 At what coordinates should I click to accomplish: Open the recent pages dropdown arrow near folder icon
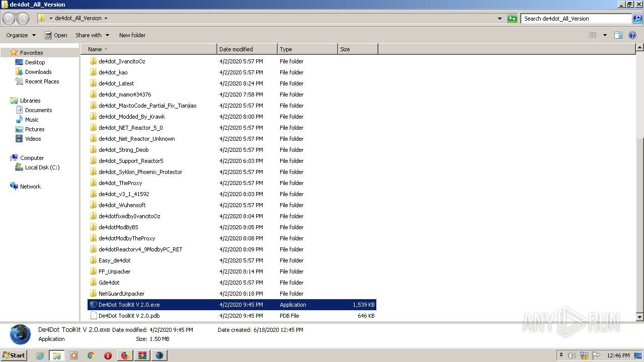coord(51,19)
